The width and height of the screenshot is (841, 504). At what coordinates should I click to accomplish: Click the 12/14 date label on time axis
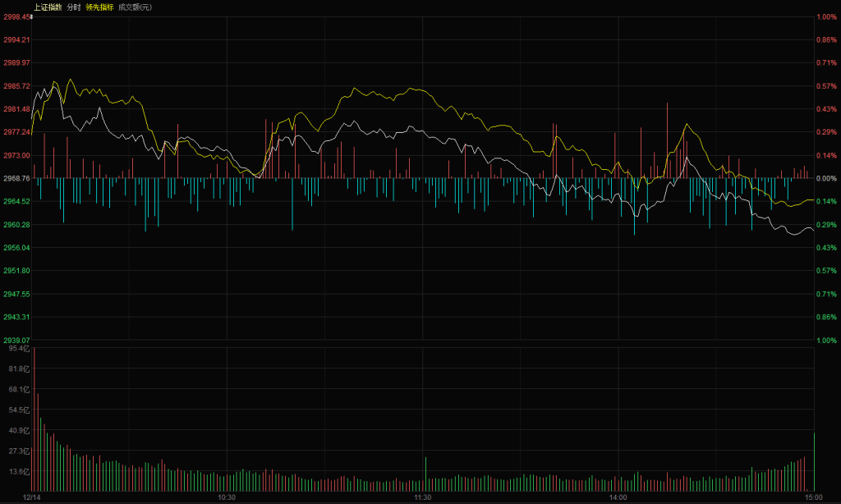(x=32, y=497)
